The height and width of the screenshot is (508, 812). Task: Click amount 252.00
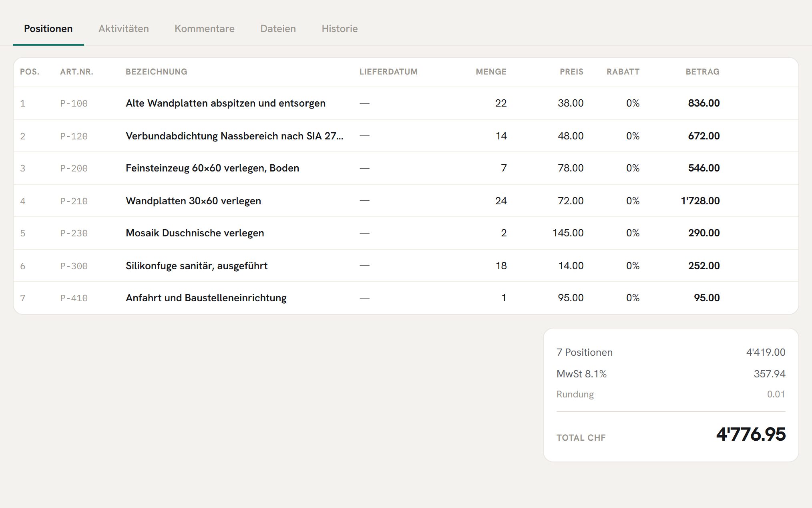(704, 266)
